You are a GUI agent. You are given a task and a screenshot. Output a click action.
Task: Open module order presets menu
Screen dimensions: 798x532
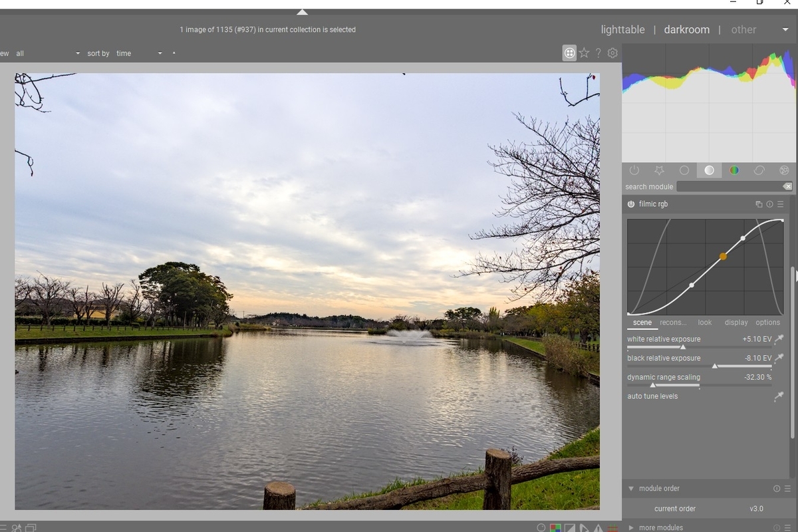pyautogui.click(x=787, y=489)
